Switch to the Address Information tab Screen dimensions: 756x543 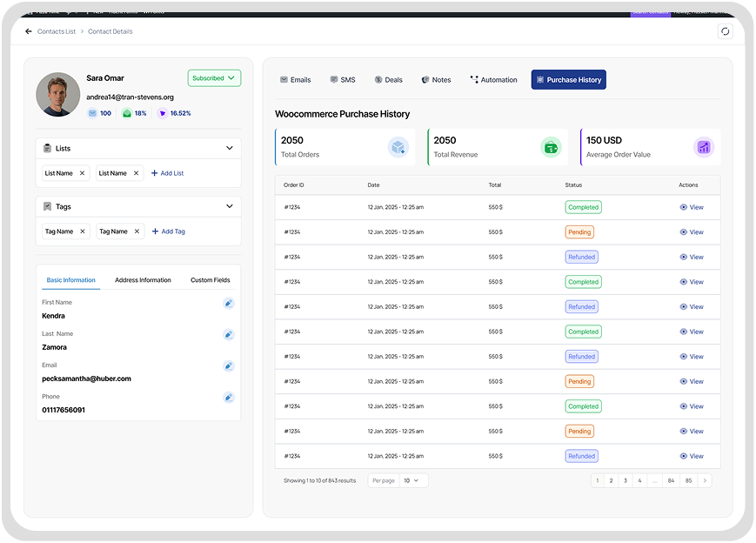click(x=143, y=280)
